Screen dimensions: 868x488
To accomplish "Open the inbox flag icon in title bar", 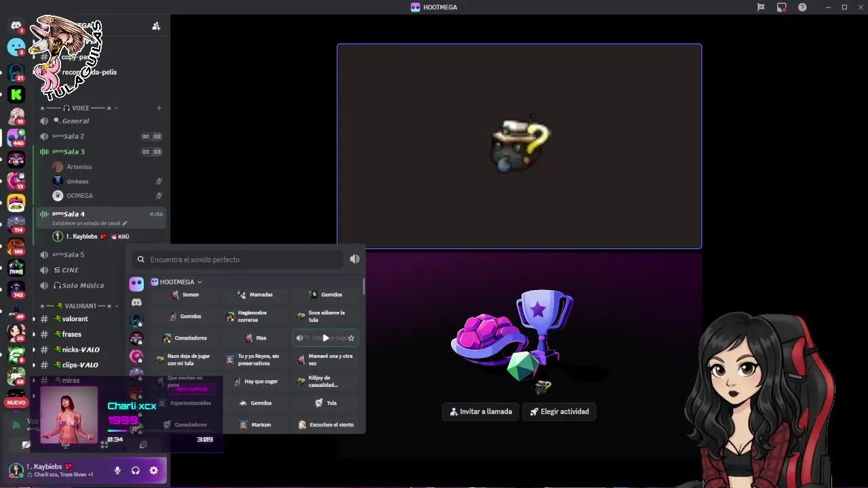I will coord(761,7).
